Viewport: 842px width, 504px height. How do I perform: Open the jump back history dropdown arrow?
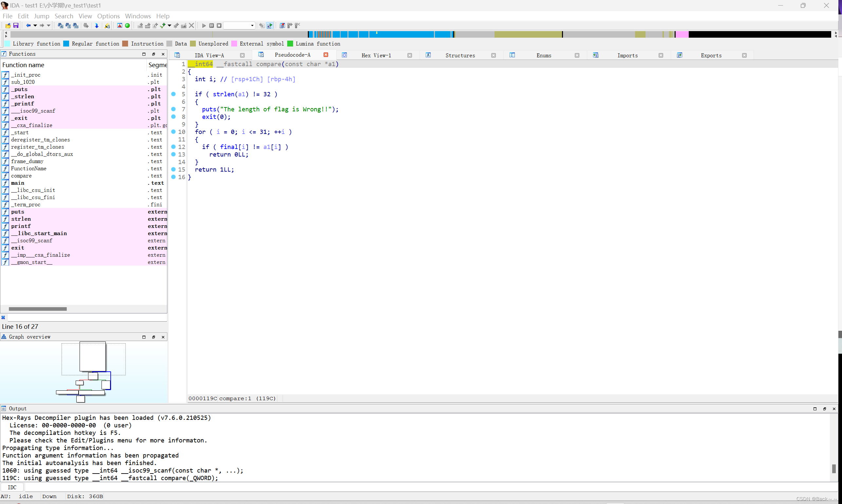[35, 26]
